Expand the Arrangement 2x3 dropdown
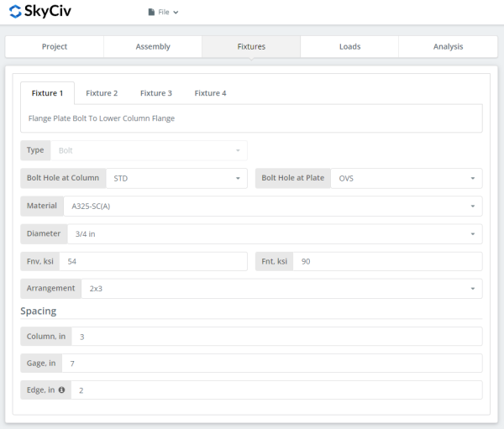 pyautogui.click(x=281, y=289)
